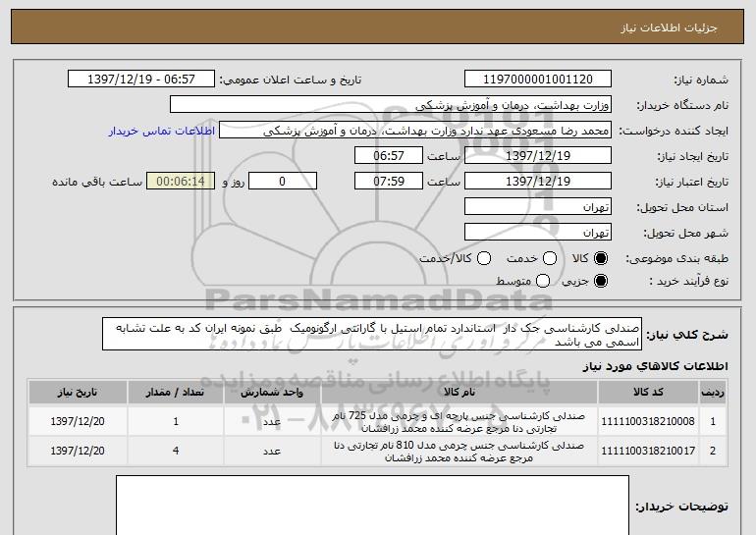
Task: Click the نام کالا column header
Action: click(459, 393)
